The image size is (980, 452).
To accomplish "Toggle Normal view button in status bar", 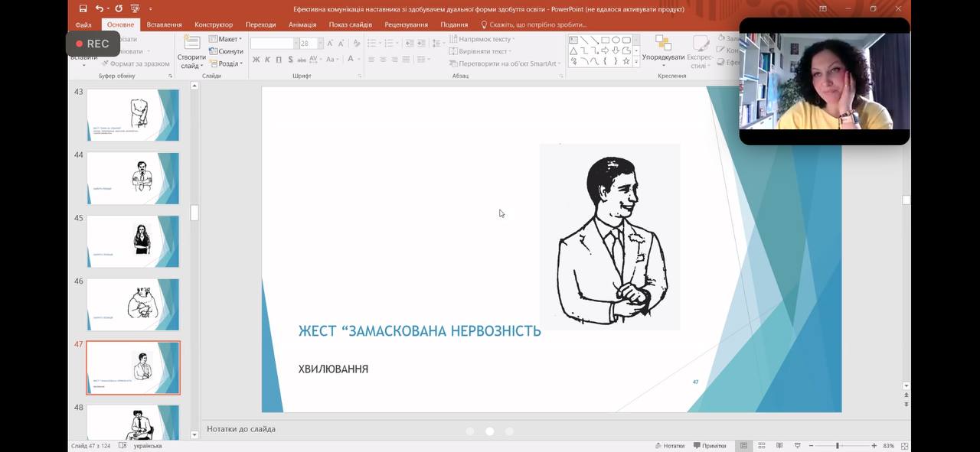I will coord(743,446).
